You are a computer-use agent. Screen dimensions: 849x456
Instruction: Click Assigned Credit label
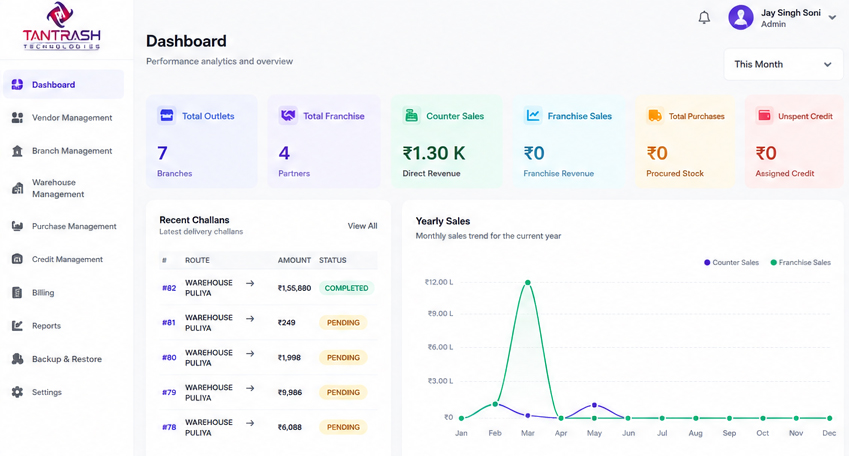coord(785,173)
